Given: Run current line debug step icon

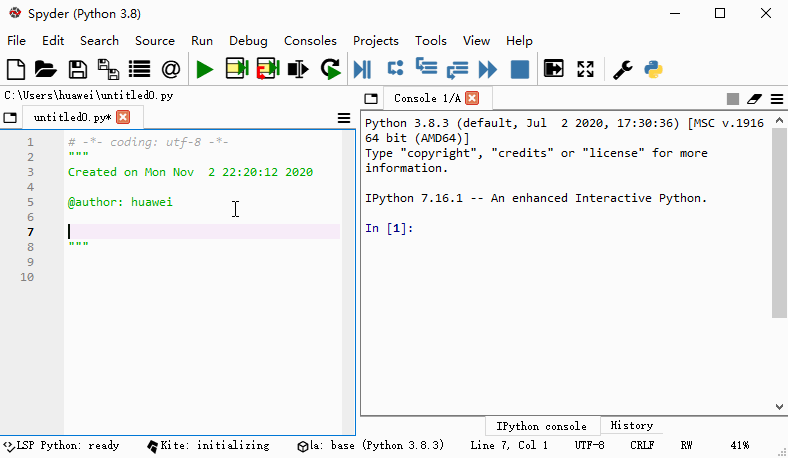Looking at the screenshot, I should tap(396, 68).
